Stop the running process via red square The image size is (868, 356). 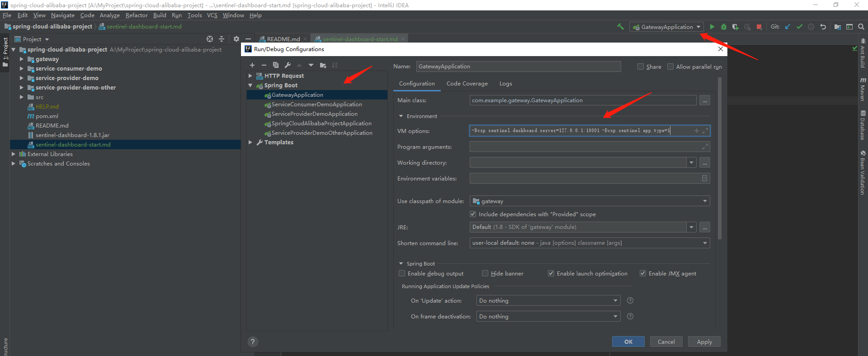759,27
